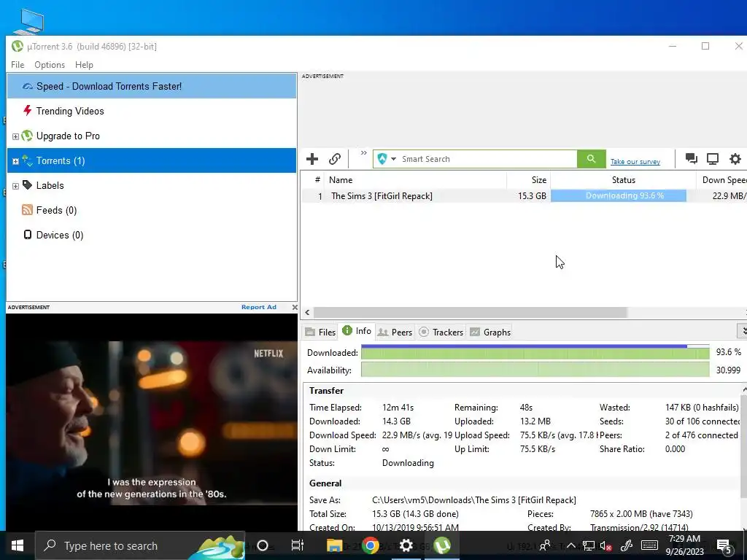747x560 pixels.
Task: Switch to the Trackers tab
Action: coord(441,332)
